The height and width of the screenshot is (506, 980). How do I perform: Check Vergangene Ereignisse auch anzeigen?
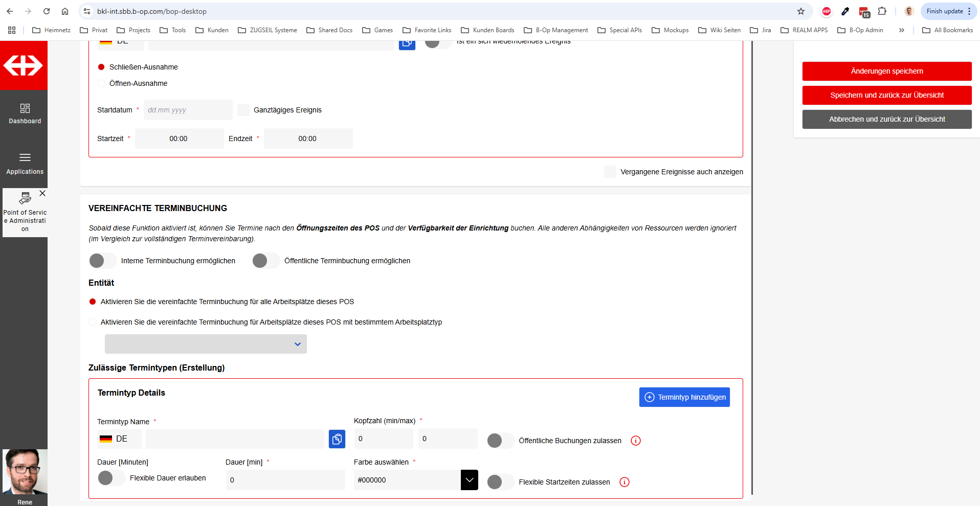[610, 172]
